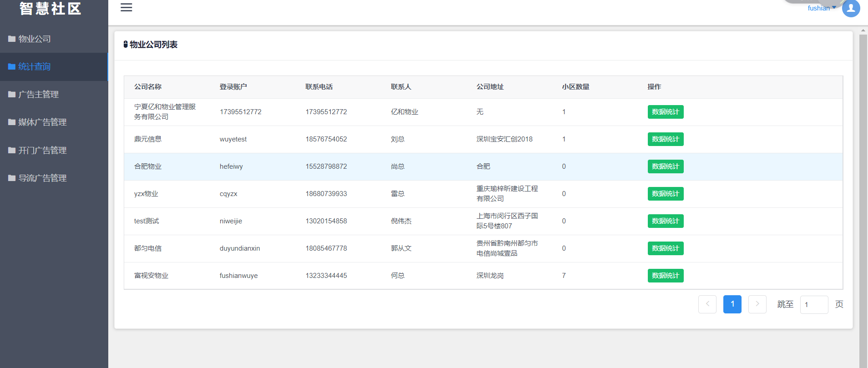The height and width of the screenshot is (368, 868).
Task: Click login account duyundianxin
Action: (240, 248)
